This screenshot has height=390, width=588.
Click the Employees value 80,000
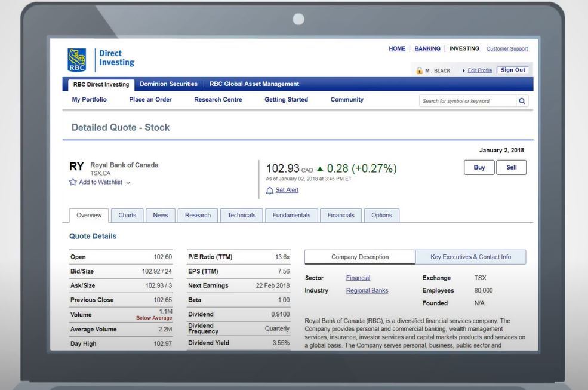[484, 290]
